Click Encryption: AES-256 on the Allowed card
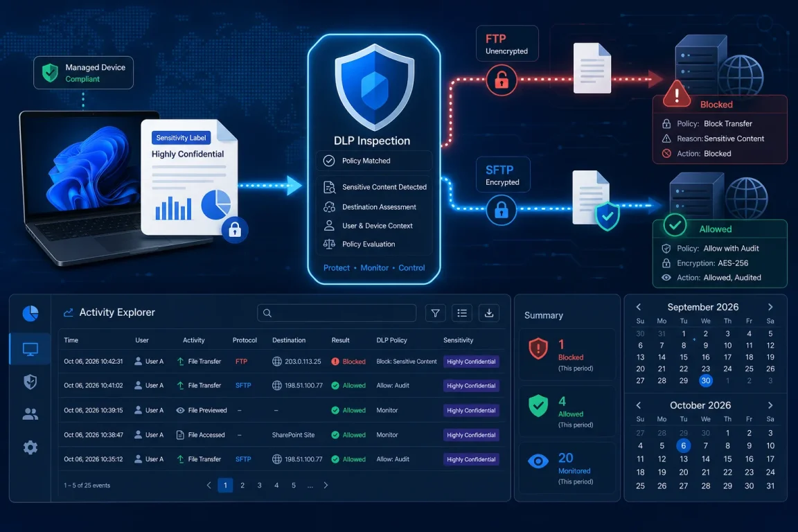This screenshot has height=532, width=798. pos(713,263)
